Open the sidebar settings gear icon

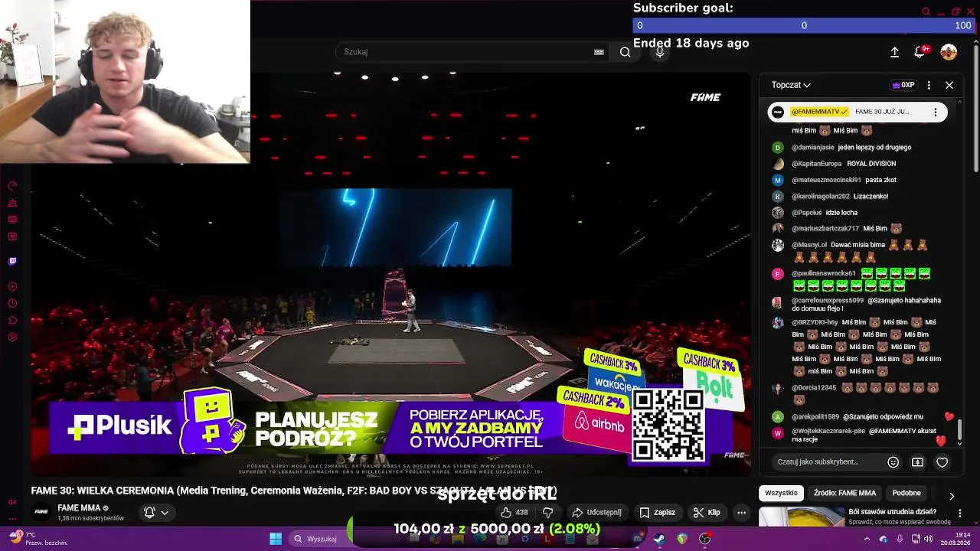[12, 337]
